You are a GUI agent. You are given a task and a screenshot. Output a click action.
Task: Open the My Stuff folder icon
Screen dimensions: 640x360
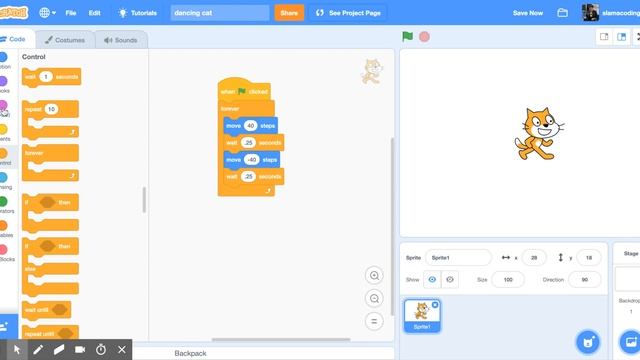pos(562,13)
